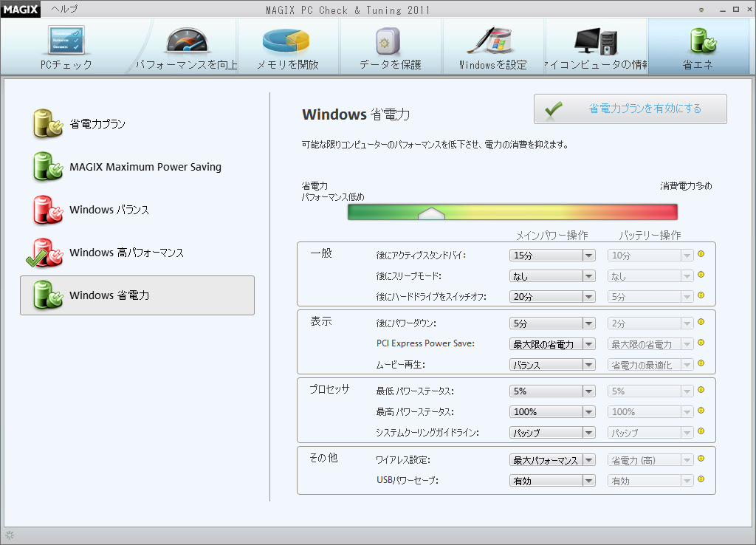This screenshot has height=545, width=756.
Task: Select the 省電力プラン list entry
Action: click(137, 124)
